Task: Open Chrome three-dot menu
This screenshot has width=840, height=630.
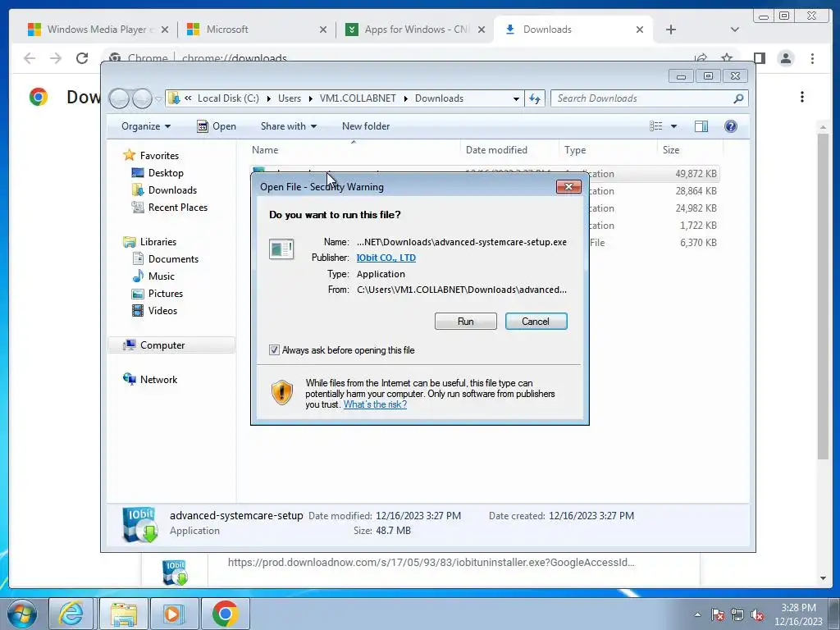Action: 813,58
